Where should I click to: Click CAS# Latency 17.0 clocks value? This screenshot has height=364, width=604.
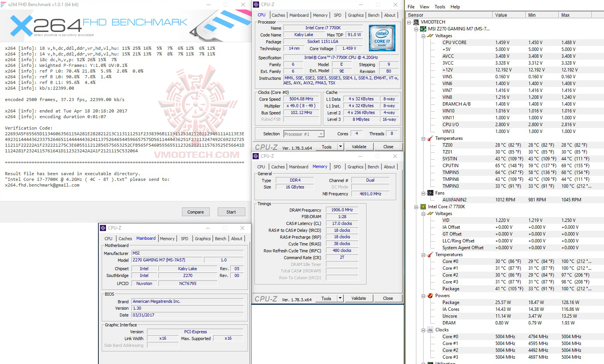[x=342, y=223]
